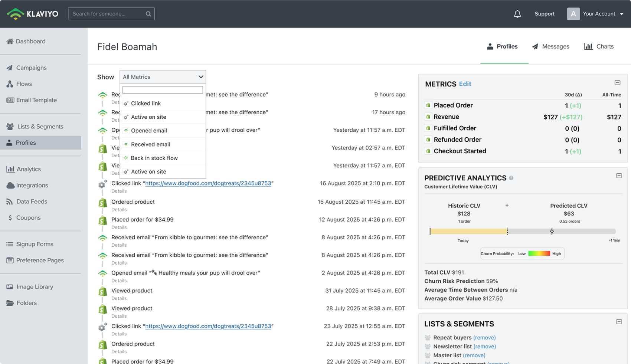Click the Integrations cloud icon
Image resolution: width=631 pixels, height=364 pixels.
[10, 185]
